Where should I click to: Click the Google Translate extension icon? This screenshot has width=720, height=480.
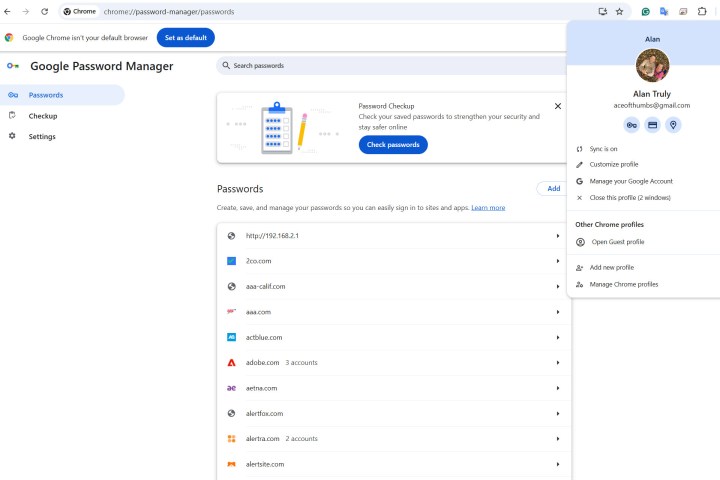coord(664,11)
